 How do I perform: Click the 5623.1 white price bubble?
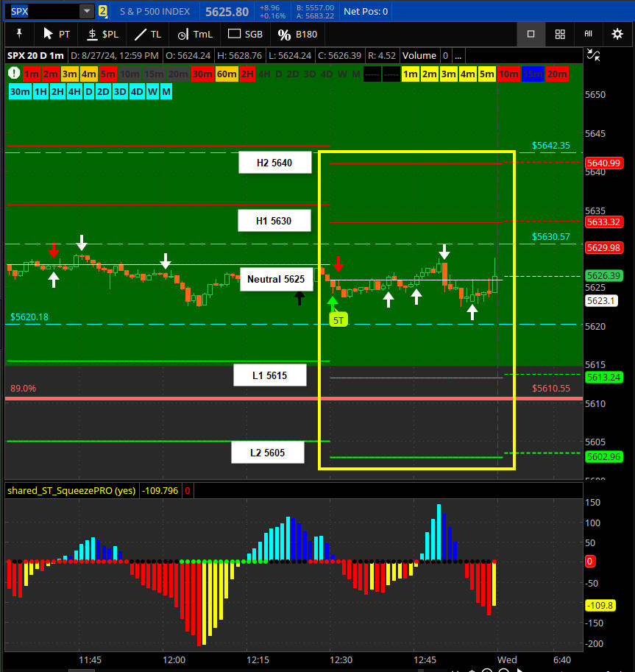pyautogui.click(x=600, y=301)
